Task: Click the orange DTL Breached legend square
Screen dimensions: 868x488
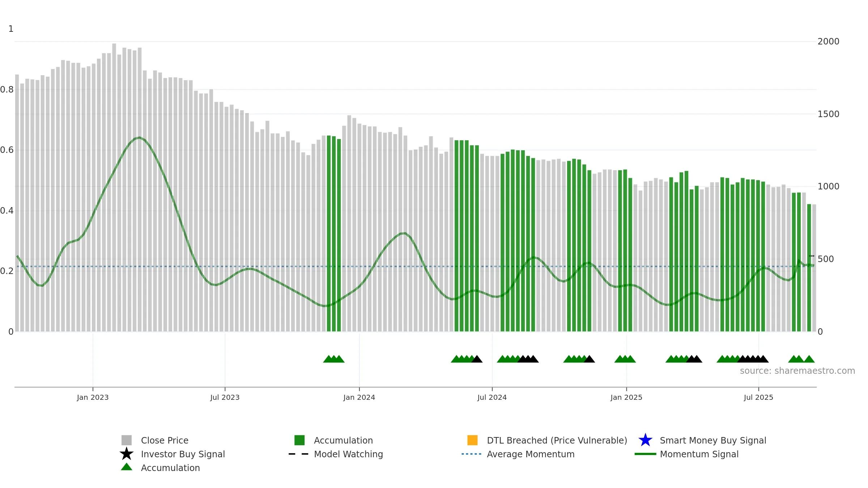Action: [472, 440]
